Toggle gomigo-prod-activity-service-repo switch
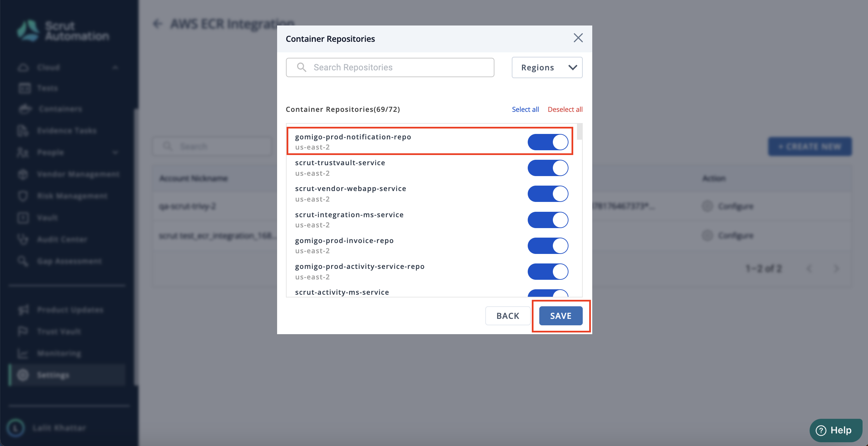Viewport: 868px width, 446px height. point(548,272)
